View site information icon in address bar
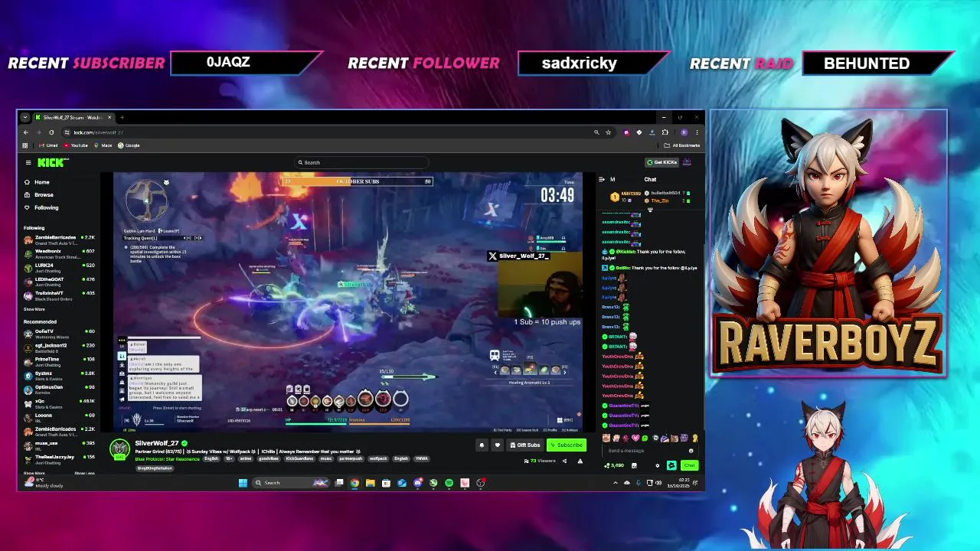 (67, 132)
